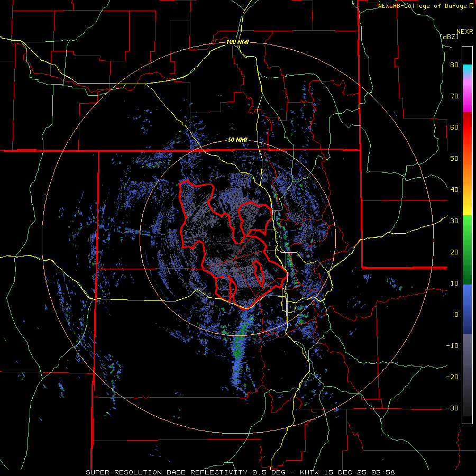Click the NEXLAB-College of DuPage credit text
The image size is (476, 476).
tap(425, 6)
